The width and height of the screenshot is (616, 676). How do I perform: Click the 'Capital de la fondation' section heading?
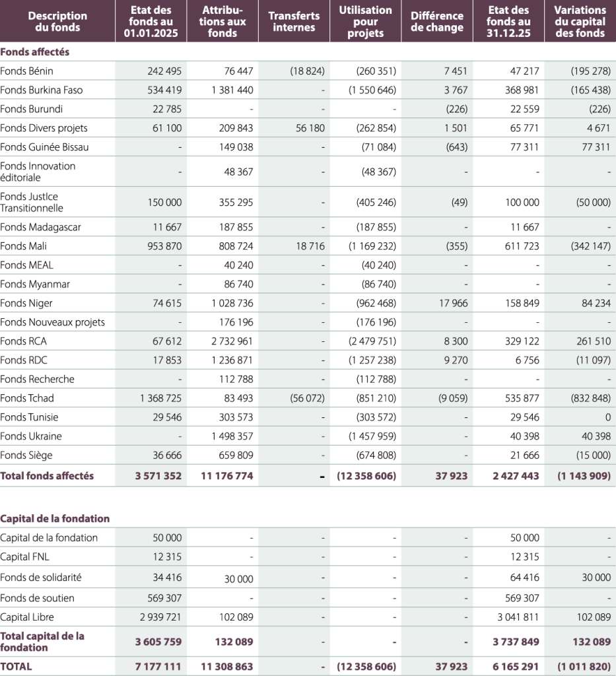55,518
